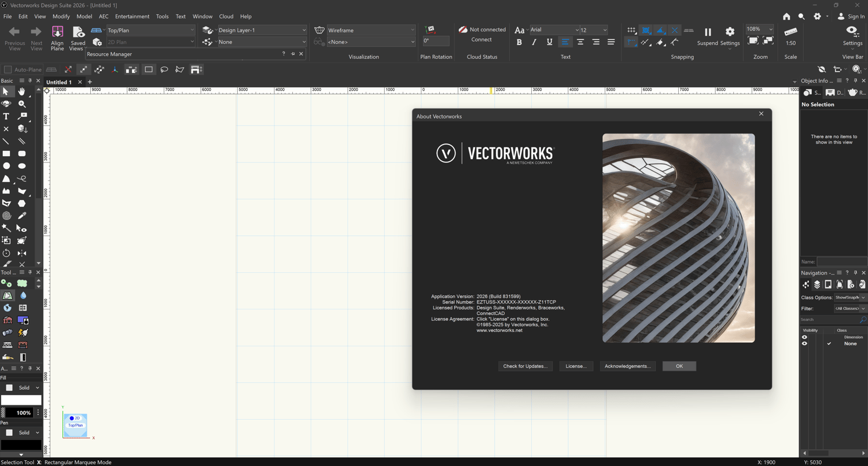Expand the Wireframe render mode dropdown
This screenshot has height=466, width=868.
point(370,30)
